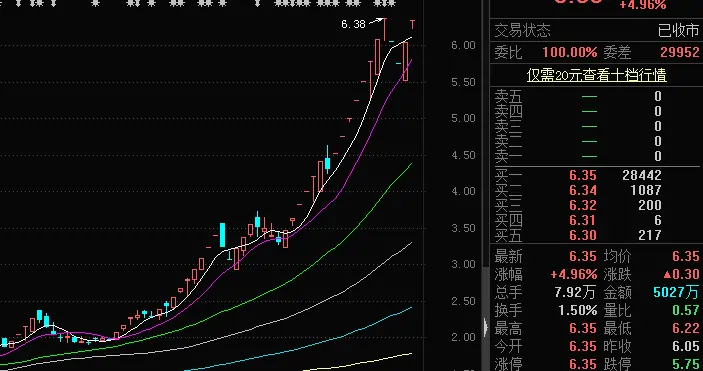Select the tall red candle peaking at 6.38

385,29
